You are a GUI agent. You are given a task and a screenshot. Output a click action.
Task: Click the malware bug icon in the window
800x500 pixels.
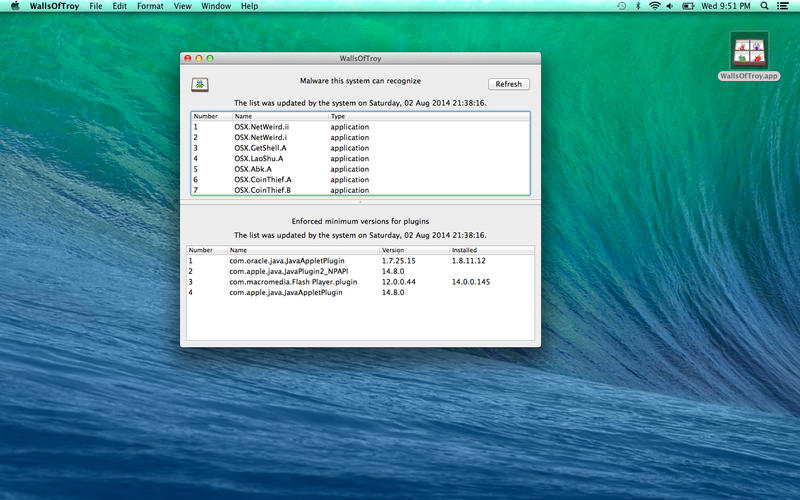pyautogui.click(x=201, y=84)
